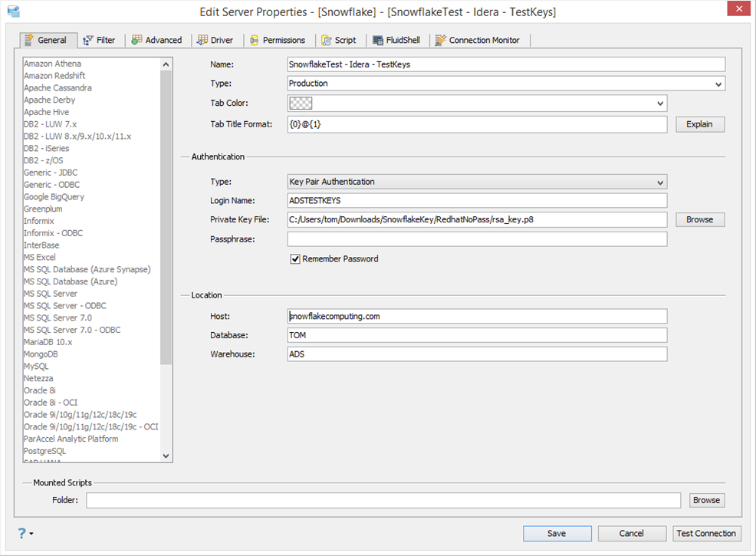The image size is (756, 556).
Task: Uncheck the Remember Password checkbox
Action: pyautogui.click(x=295, y=259)
